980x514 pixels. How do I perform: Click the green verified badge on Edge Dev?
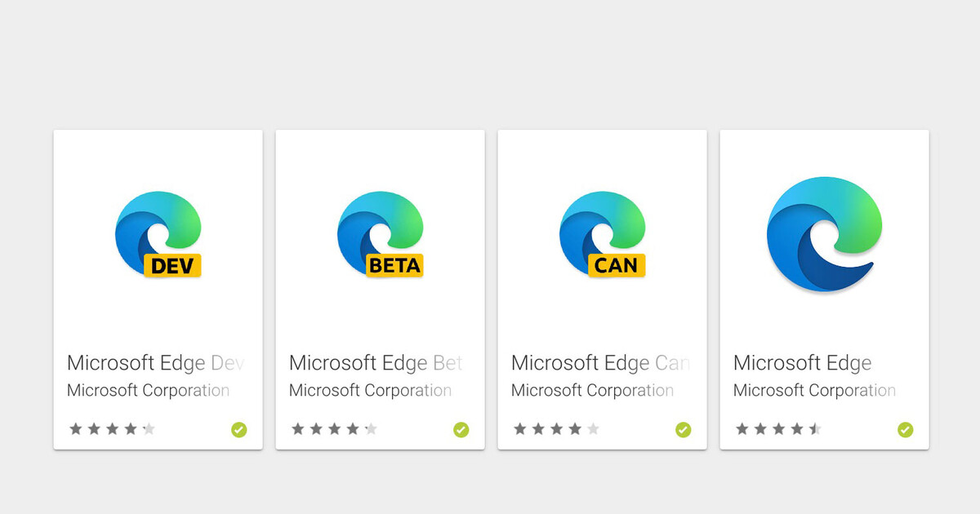coord(238,429)
